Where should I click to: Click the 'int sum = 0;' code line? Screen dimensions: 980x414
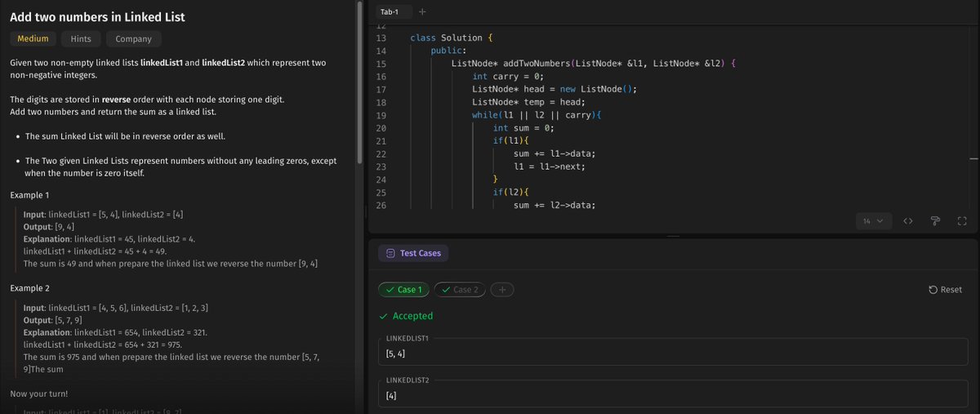[x=523, y=128]
